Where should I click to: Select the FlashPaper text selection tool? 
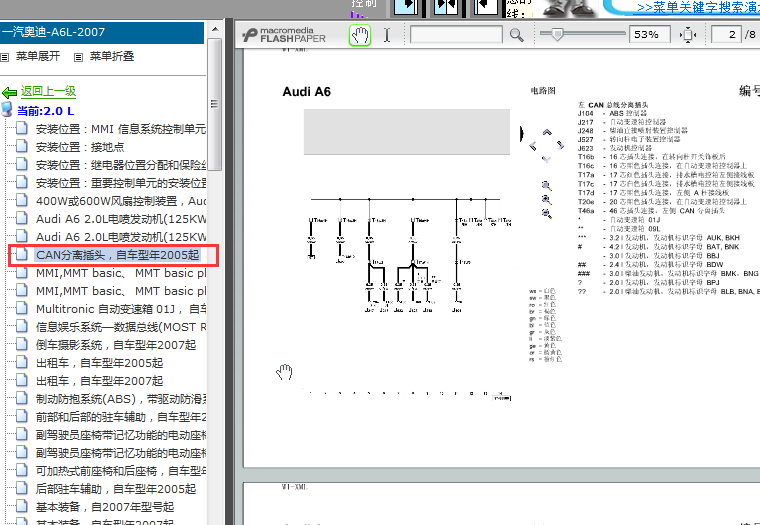[387, 35]
